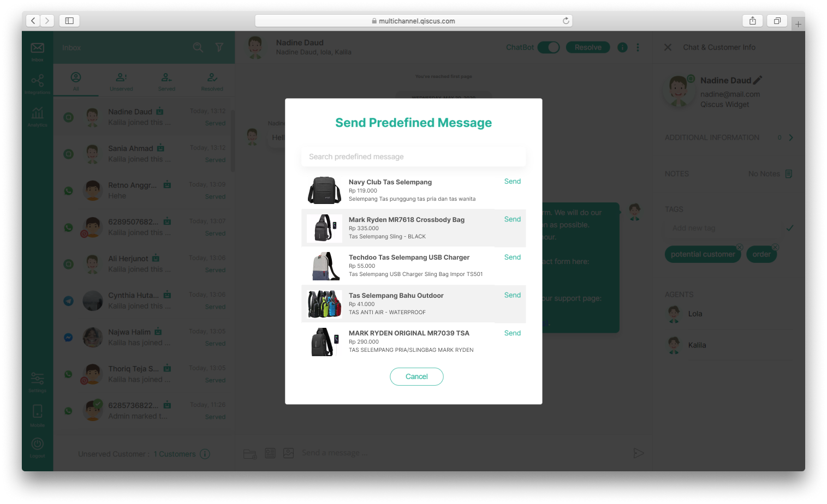Open the Integrations icon in sidebar

(x=37, y=81)
